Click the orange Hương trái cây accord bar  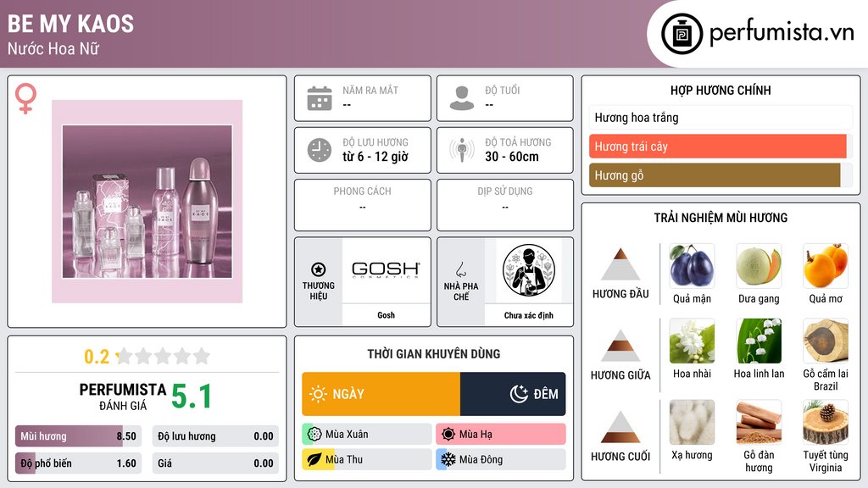pos(718,147)
